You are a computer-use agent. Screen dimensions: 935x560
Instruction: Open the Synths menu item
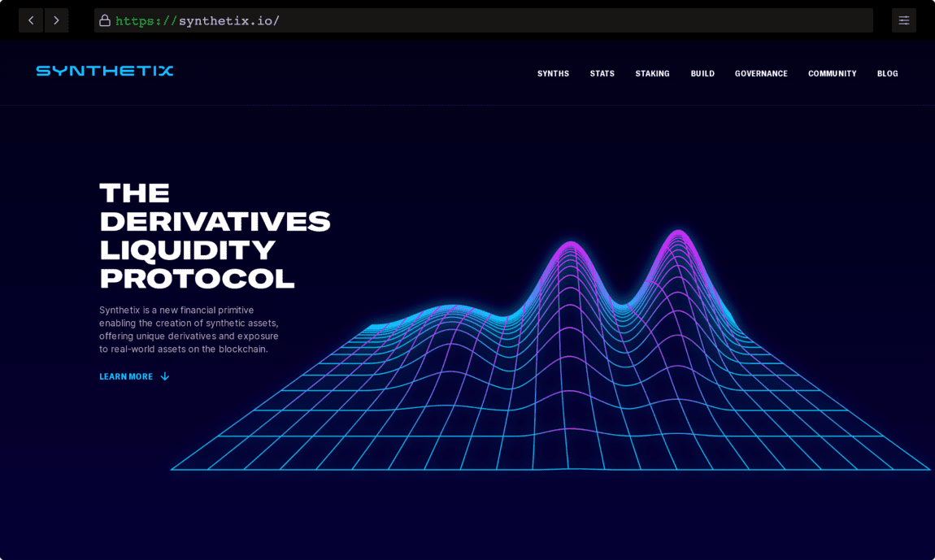(x=553, y=73)
